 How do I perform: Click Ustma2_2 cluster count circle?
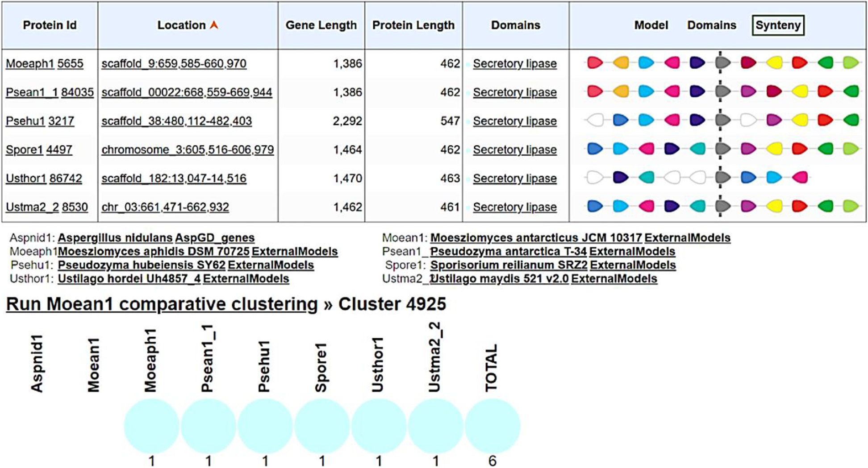tap(435, 426)
